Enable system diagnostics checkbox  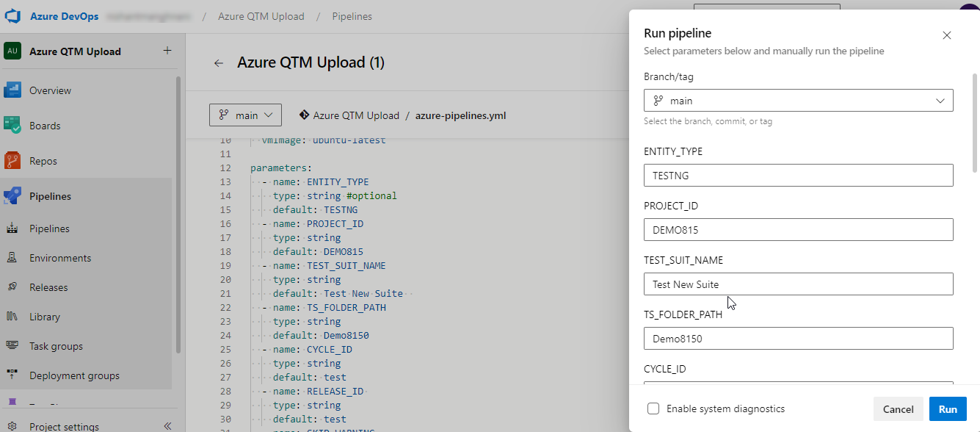[x=653, y=408]
